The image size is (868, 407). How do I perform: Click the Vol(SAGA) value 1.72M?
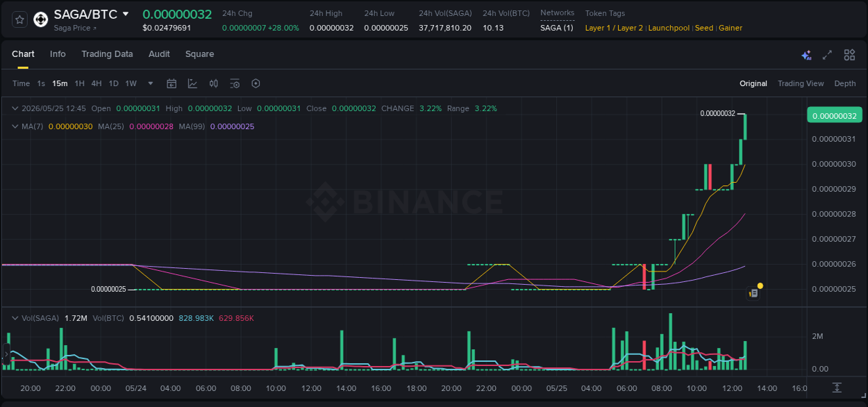tap(76, 318)
